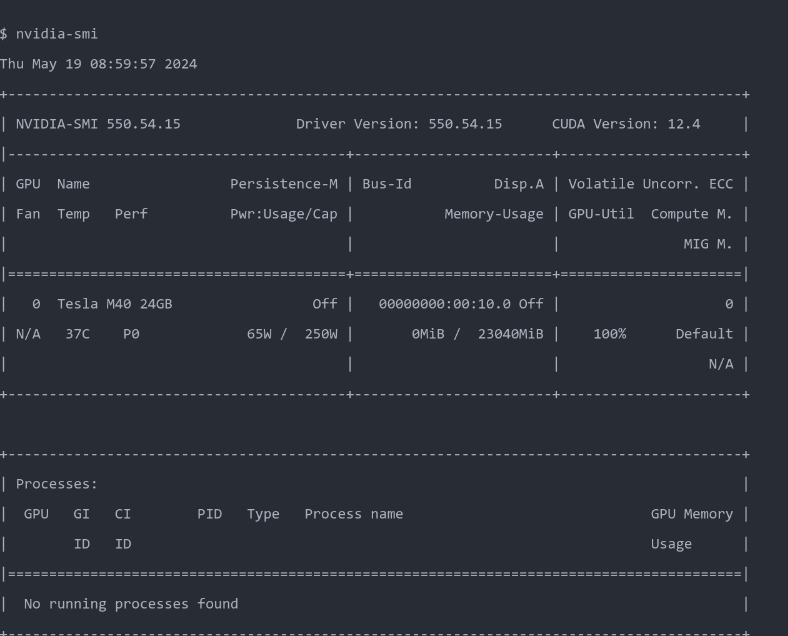Click the 37C temperature value
Screen dimensions: 788x636
click(x=77, y=334)
